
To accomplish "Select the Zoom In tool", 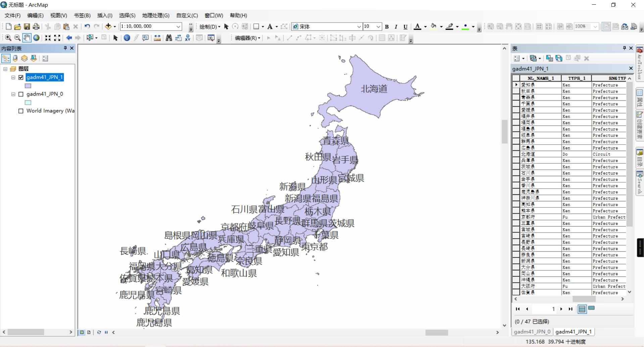I will (8, 38).
